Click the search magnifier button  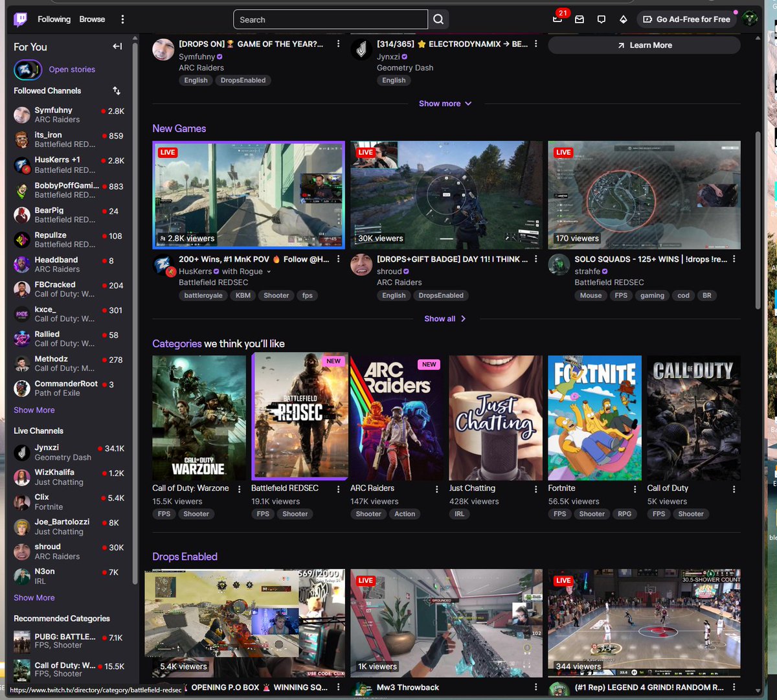(438, 19)
